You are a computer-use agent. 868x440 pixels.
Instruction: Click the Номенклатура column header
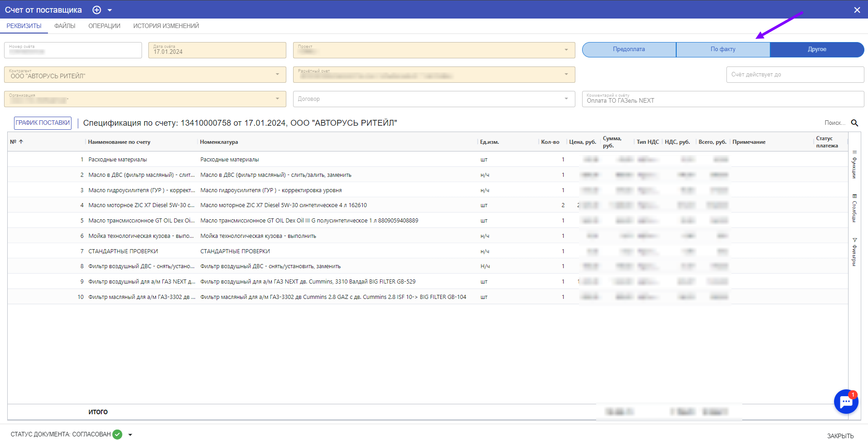[x=219, y=142]
